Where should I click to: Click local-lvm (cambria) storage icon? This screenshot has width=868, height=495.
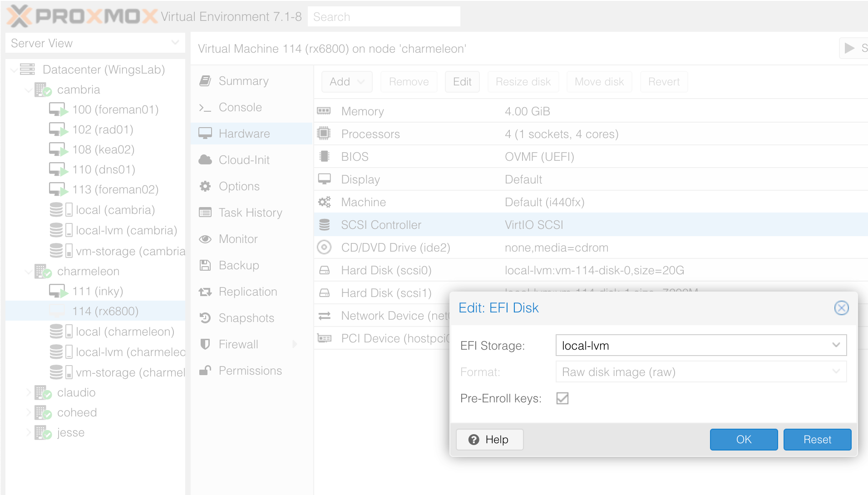pos(61,230)
